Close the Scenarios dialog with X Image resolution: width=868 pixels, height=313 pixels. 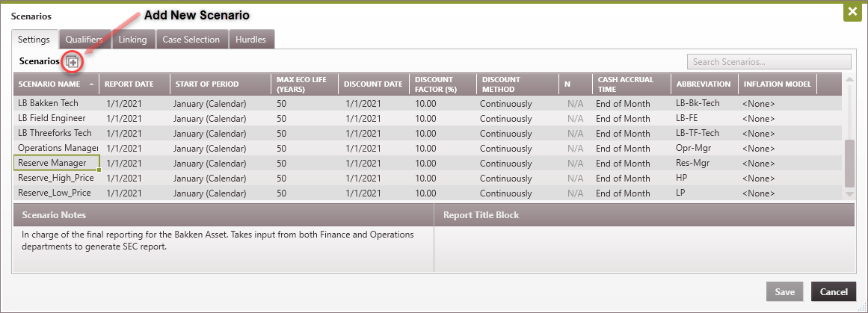pos(852,12)
